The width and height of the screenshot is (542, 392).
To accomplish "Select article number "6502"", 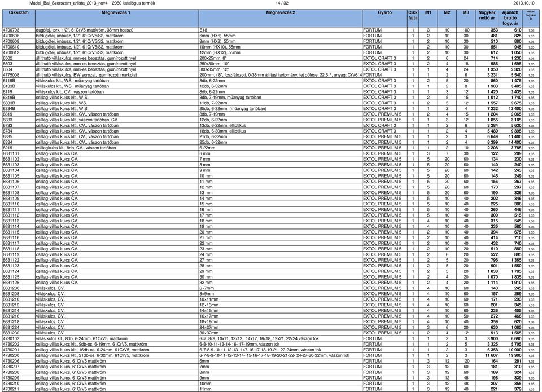I will (7, 58).
